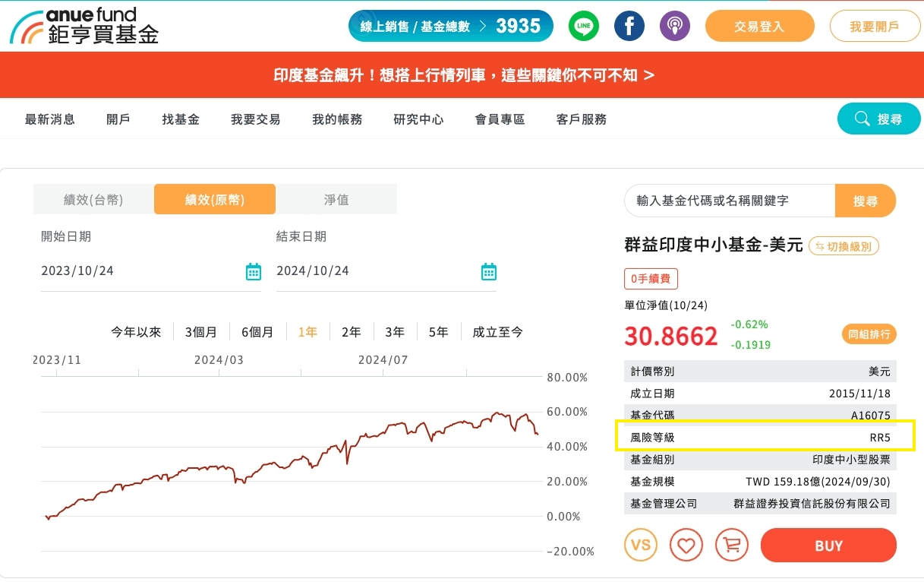The width and height of the screenshot is (924, 582).
Task: Click the -0.62% change value
Action: (749, 324)
